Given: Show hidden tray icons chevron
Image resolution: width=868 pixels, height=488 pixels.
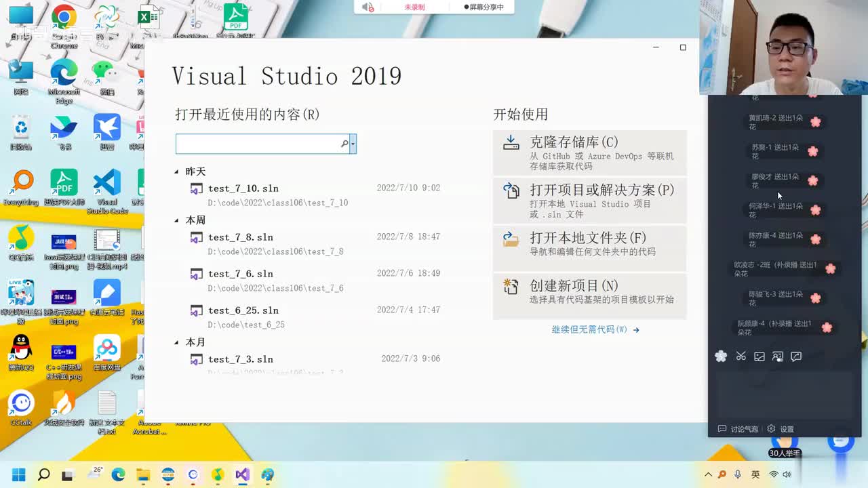Looking at the screenshot, I should pyautogui.click(x=709, y=474).
